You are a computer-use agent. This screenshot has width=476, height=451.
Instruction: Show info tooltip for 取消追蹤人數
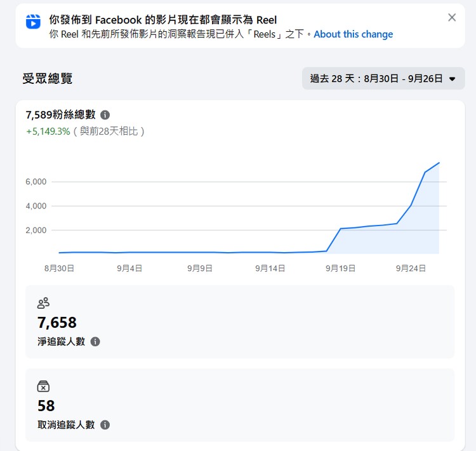click(105, 425)
